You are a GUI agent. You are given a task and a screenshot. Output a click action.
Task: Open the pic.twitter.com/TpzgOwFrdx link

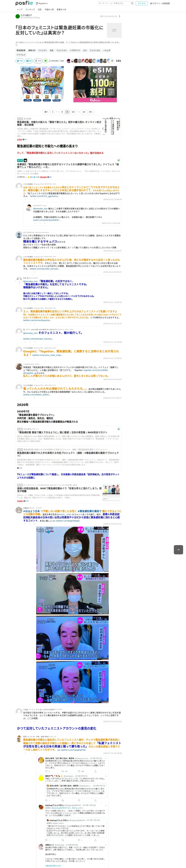tap(72, 750)
